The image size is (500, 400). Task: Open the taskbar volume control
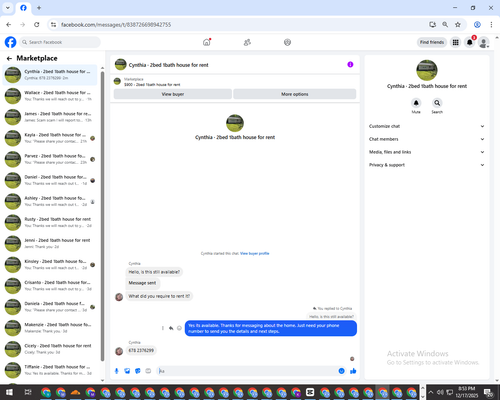click(x=440, y=392)
